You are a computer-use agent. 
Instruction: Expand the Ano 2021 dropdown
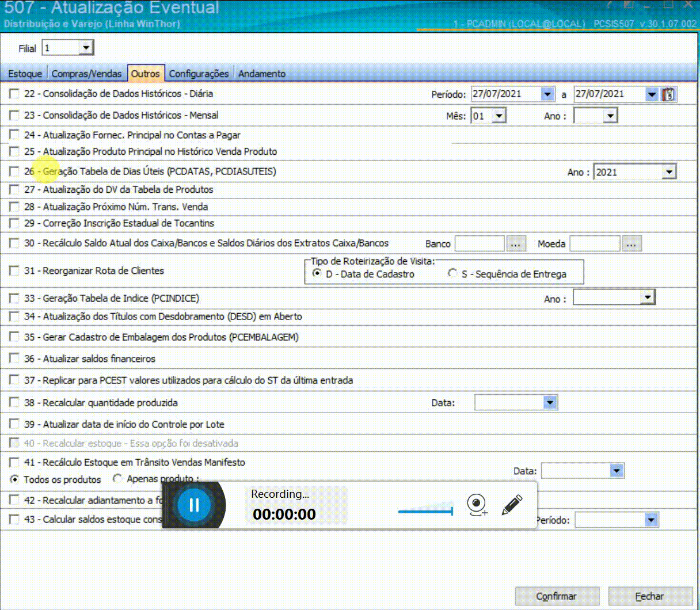click(x=669, y=171)
